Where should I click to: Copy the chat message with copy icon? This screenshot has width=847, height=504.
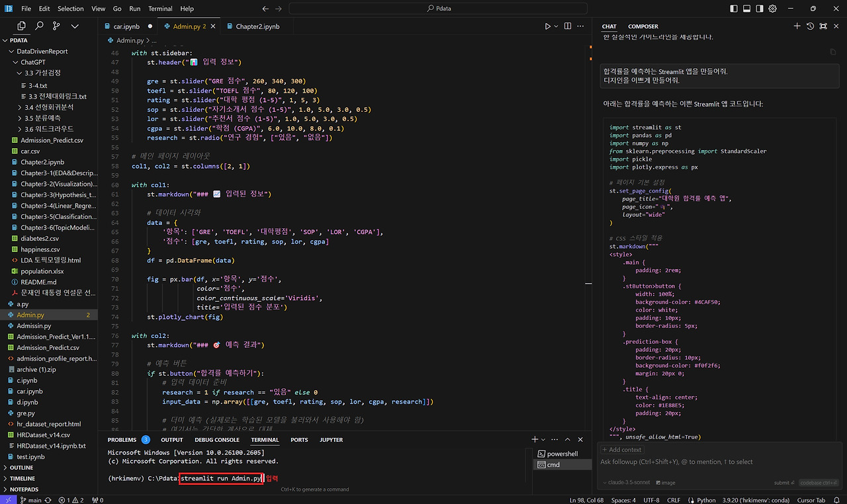[832, 52]
